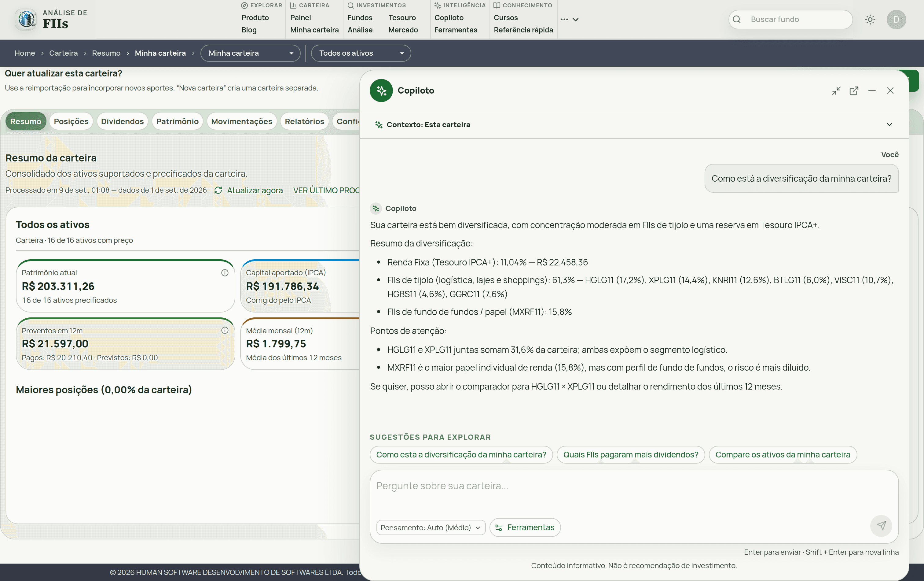Open Copiloto in a new window icon
924x581 pixels.
click(x=854, y=91)
